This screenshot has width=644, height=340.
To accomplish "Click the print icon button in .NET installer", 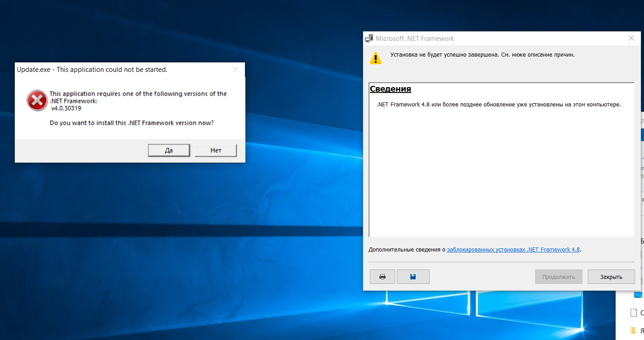I will click(382, 277).
